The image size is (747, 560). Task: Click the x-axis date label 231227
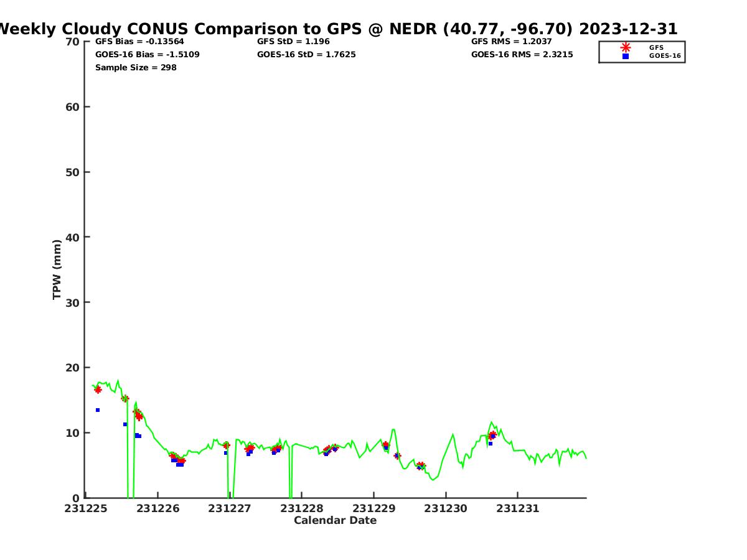(229, 508)
